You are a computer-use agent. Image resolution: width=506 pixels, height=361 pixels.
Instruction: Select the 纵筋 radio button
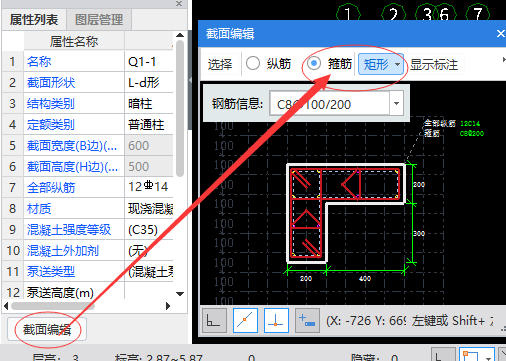point(253,63)
